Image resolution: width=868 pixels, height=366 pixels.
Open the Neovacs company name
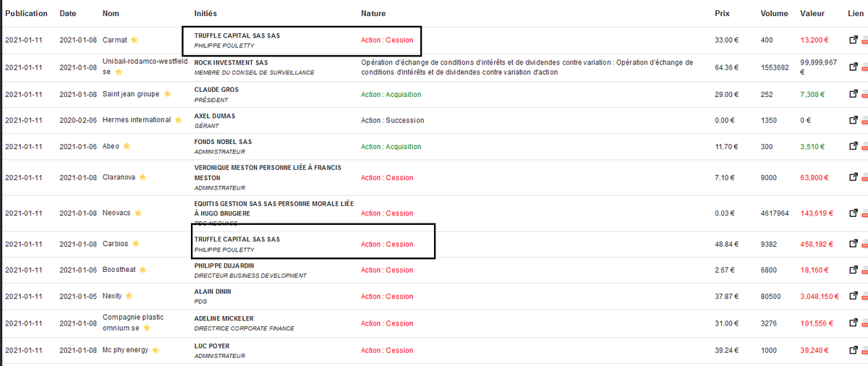pyautogui.click(x=117, y=213)
